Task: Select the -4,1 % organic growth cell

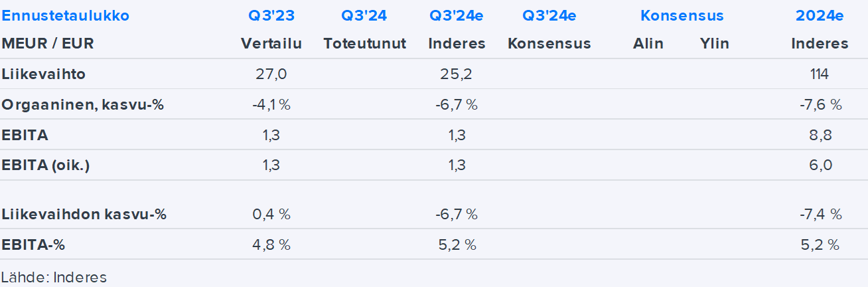Action: tap(271, 105)
